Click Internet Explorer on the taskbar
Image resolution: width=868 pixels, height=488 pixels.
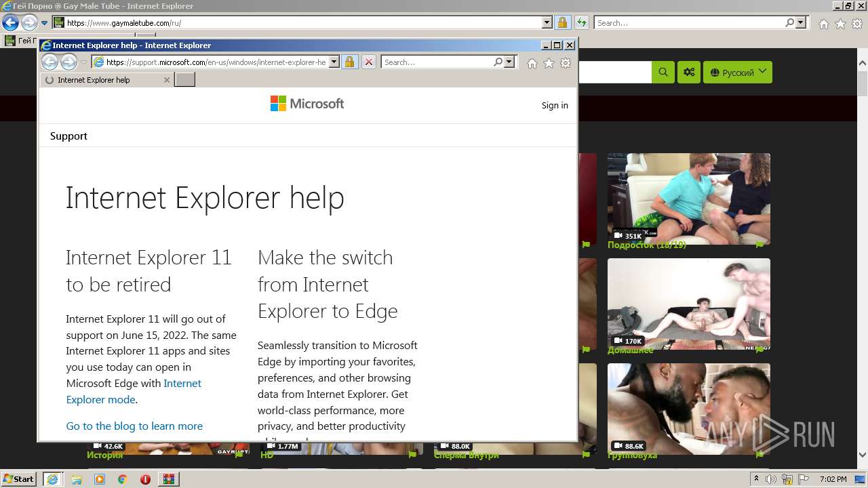tap(53, 479)
